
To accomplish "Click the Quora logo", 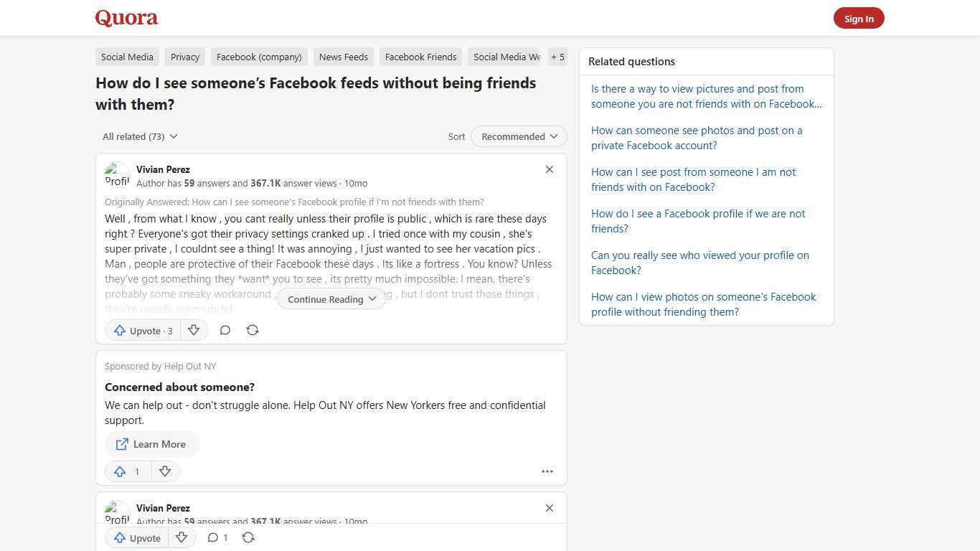I will tap(126, 18).
